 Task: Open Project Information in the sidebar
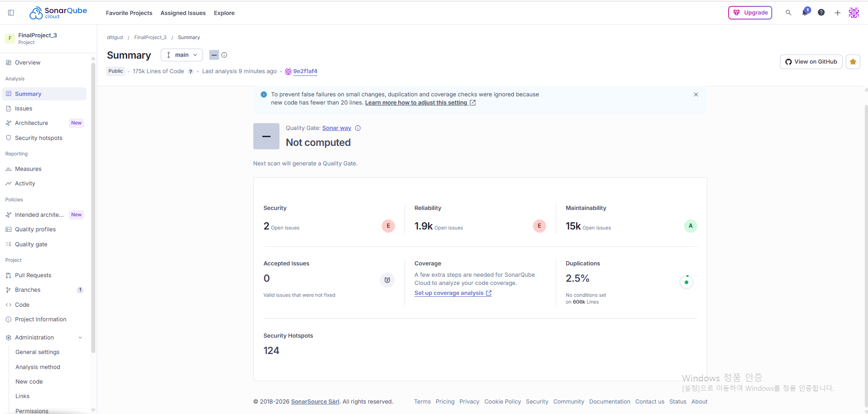coord(44,319)
